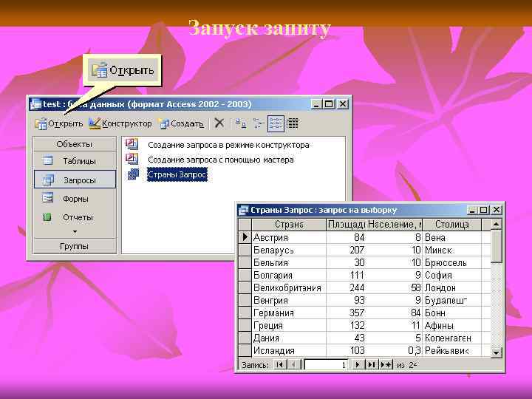Close the Страны Запрос query window
The width and height of the screenshot is (532, 399).
(496, 210)
